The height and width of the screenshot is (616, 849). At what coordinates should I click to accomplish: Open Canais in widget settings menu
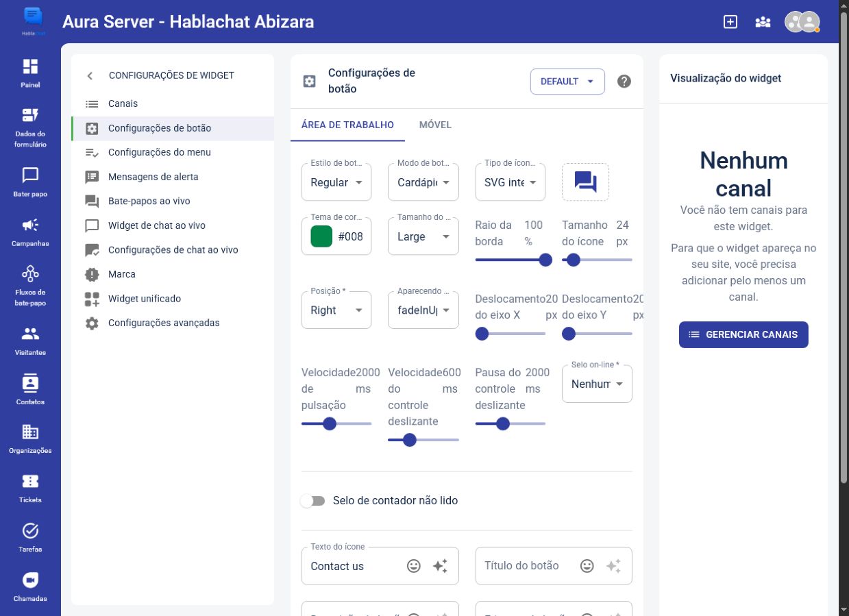[x=173, y=103]
